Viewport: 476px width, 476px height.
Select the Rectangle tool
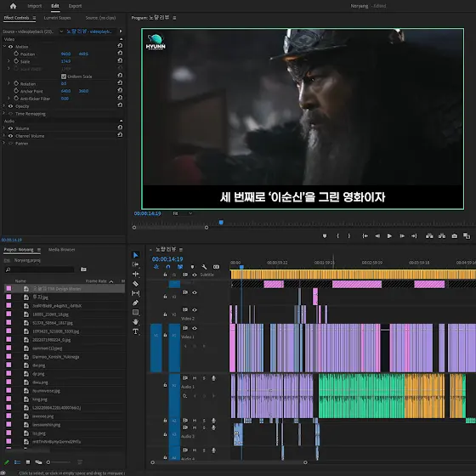pyautogui.click(x=136, y=312)
